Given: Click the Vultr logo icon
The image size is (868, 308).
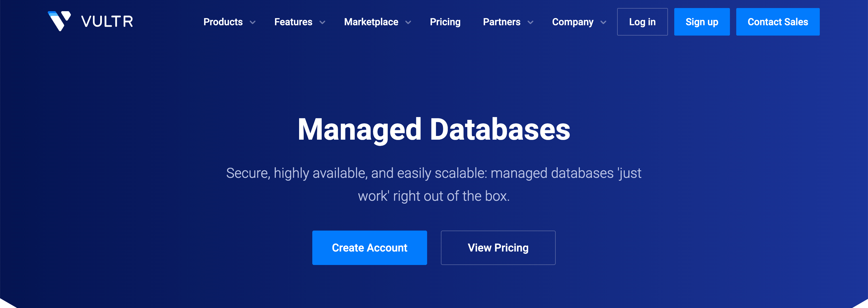Looking at the screenshot, I should pyautogui.click(x=59, y=21).
